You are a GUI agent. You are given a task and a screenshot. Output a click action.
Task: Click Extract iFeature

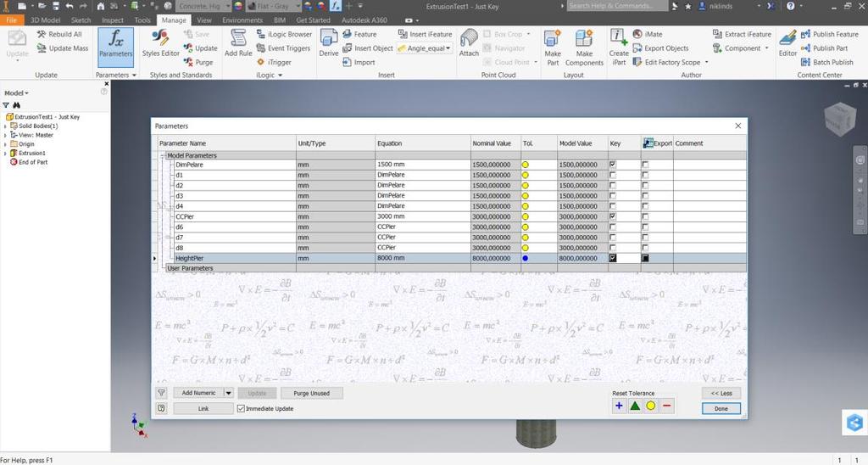(x=742, y=34)
